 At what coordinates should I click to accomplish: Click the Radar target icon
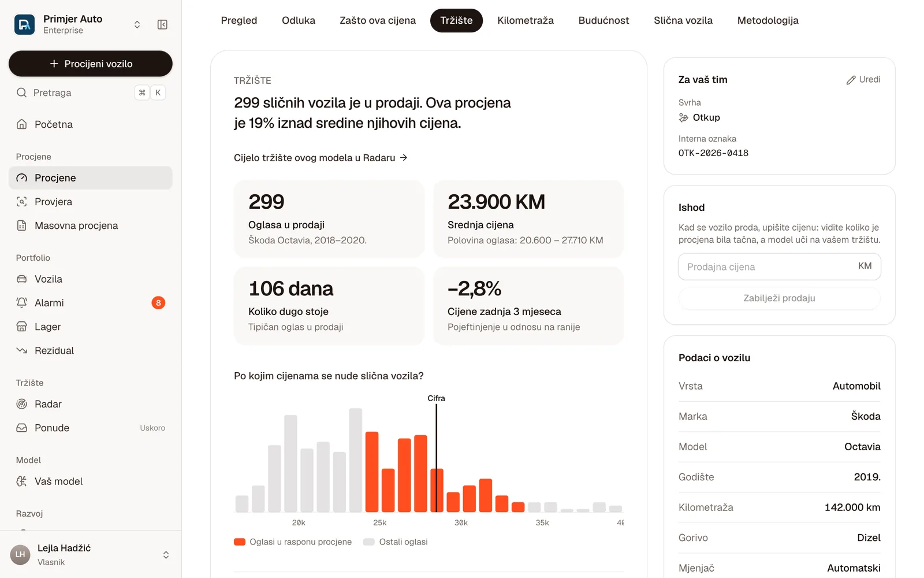pos(21,404)
